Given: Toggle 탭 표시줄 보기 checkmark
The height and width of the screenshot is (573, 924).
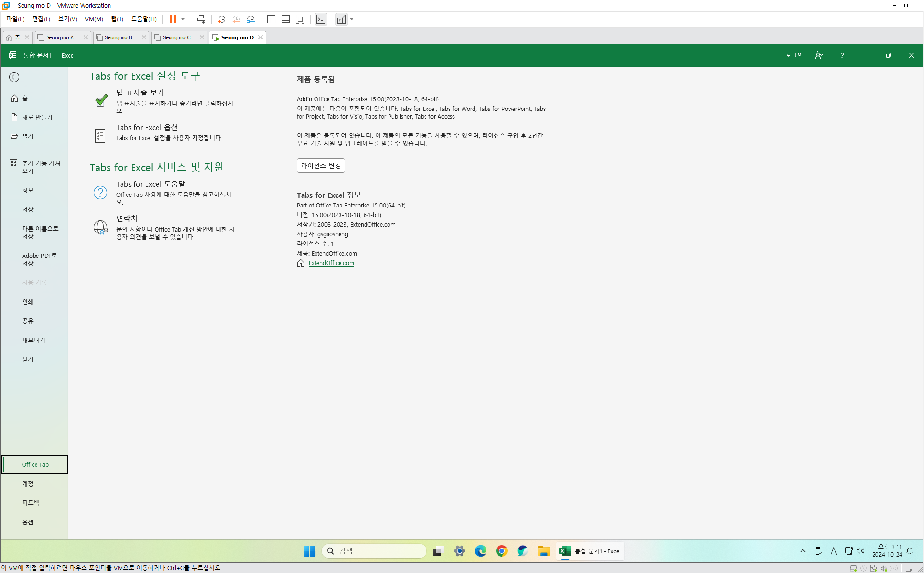Looking at the screenshot, I should click(101, 100).
